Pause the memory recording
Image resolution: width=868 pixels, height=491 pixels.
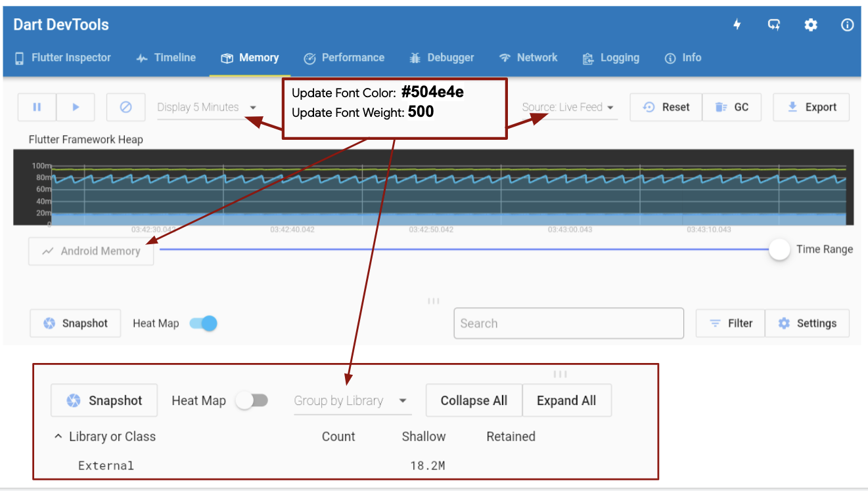37,107
